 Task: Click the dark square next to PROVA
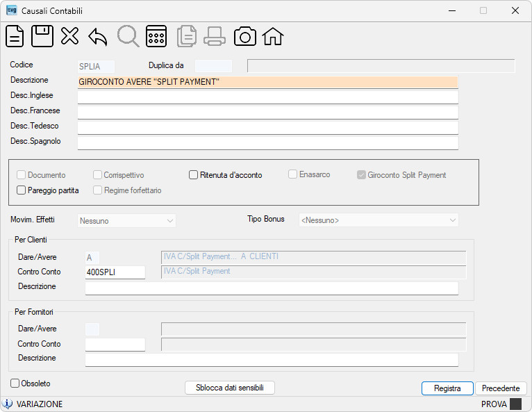pyautogui.click(x=516, y=404)
